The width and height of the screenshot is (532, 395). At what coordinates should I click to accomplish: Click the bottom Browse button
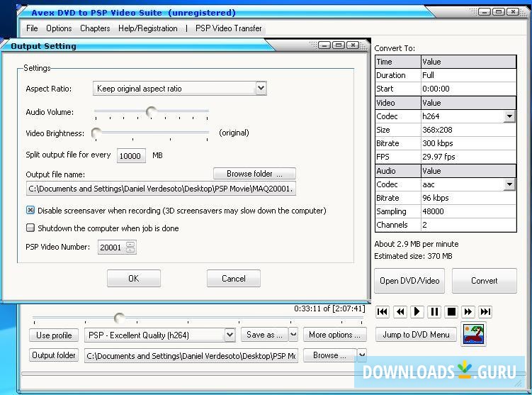pos(330,355)
